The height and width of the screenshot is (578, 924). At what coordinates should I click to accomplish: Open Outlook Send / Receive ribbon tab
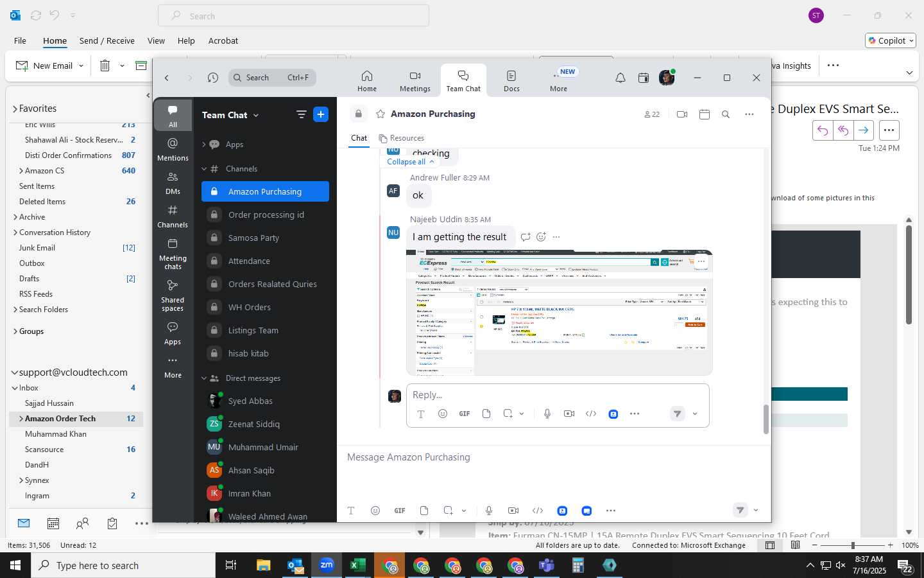coord(107,40)
